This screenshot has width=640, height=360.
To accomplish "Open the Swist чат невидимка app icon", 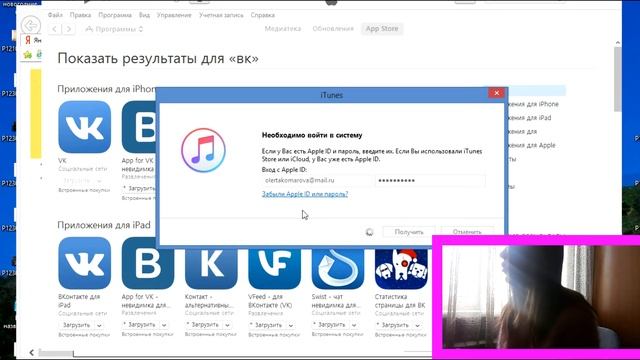I will point(338,268).
